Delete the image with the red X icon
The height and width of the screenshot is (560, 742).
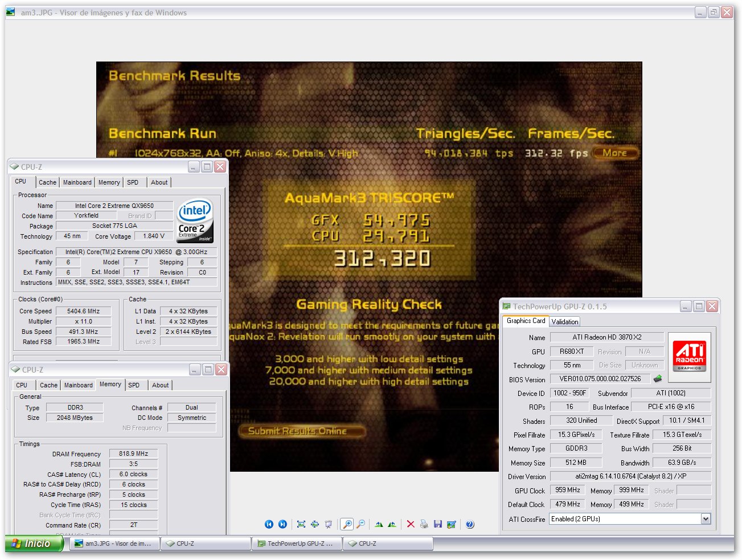tap(411, 524)
